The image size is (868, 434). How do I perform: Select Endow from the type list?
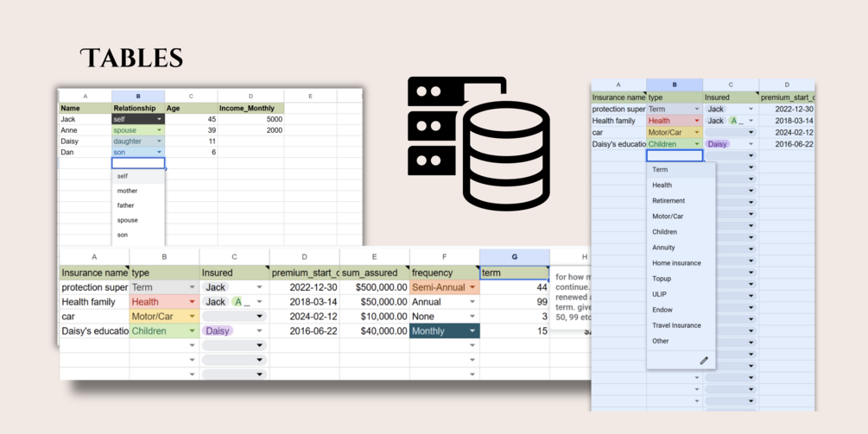[681, 310]
